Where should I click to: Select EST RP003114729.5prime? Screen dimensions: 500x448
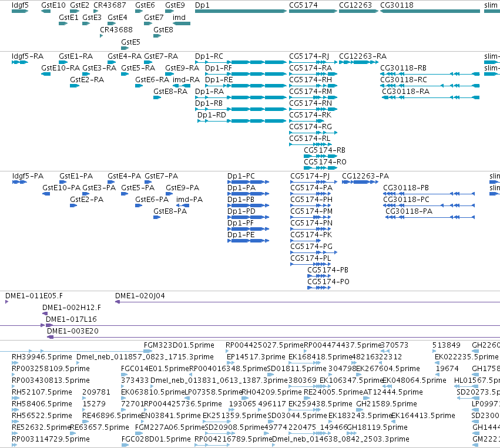pyautogui.click(x=51, y=439)
